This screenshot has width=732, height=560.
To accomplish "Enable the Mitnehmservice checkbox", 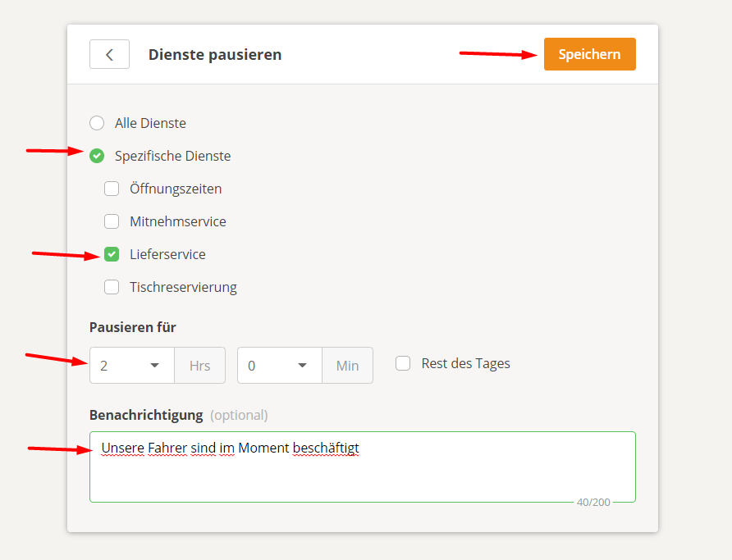I will click(112, 221).
